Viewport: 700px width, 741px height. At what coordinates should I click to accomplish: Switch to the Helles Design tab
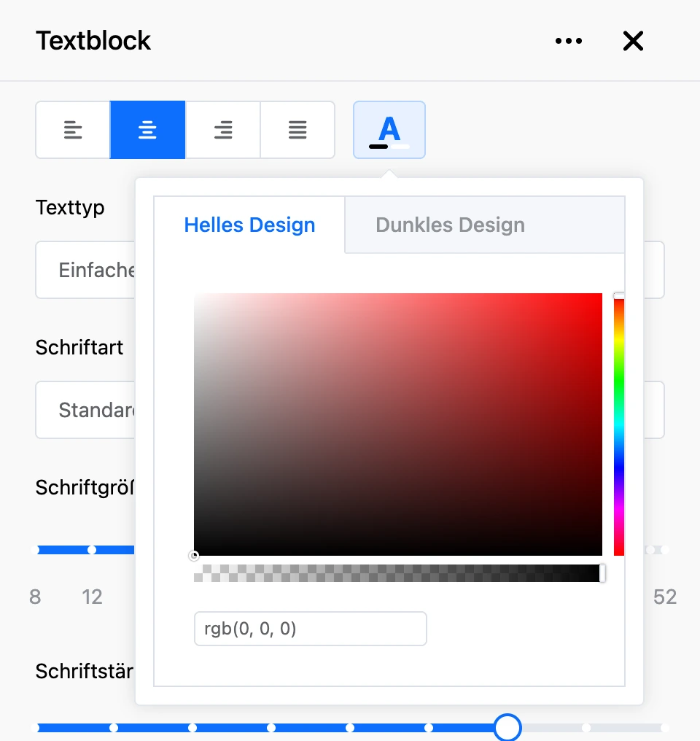[249, 225]
